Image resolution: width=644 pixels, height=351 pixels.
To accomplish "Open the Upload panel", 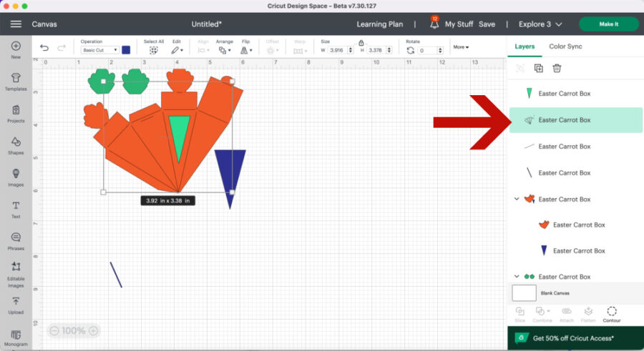I will coord(16,305).
